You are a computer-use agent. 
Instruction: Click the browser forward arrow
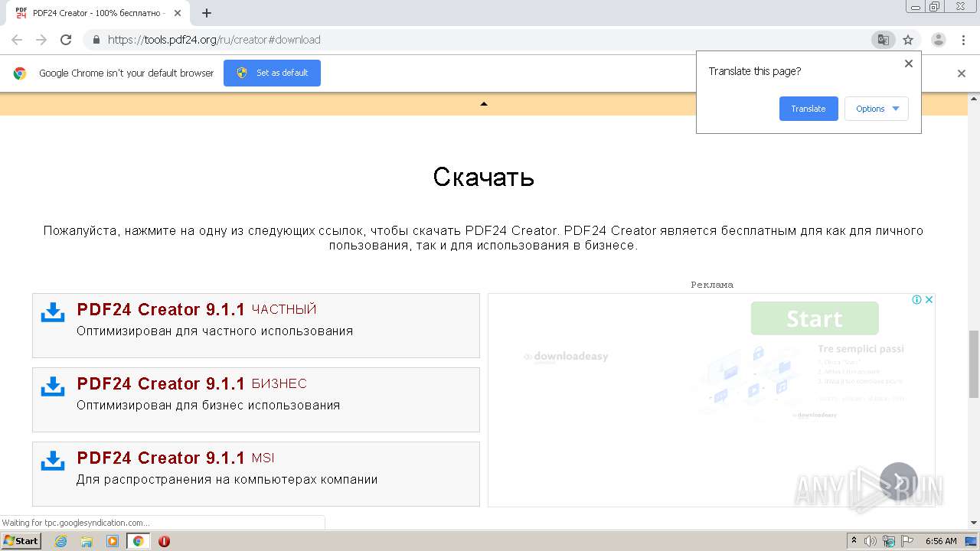pyautogui.click(x=41, y=40)
